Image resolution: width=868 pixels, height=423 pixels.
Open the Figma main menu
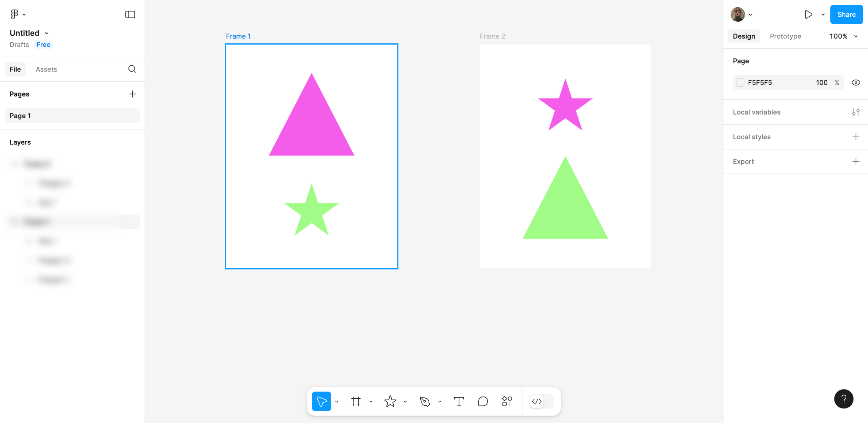(x=18, y=14)
